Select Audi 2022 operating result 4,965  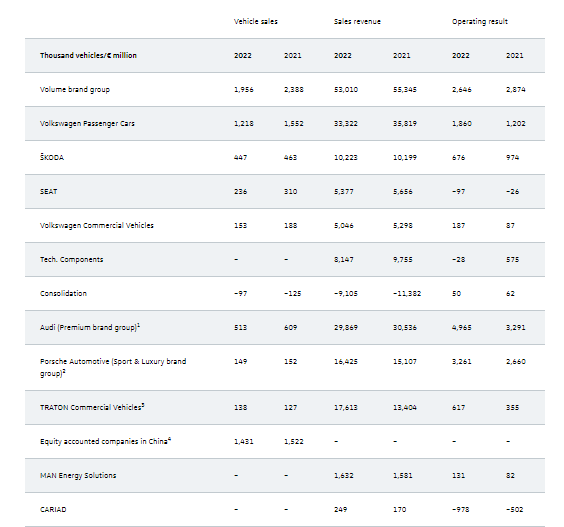[461, 328]
